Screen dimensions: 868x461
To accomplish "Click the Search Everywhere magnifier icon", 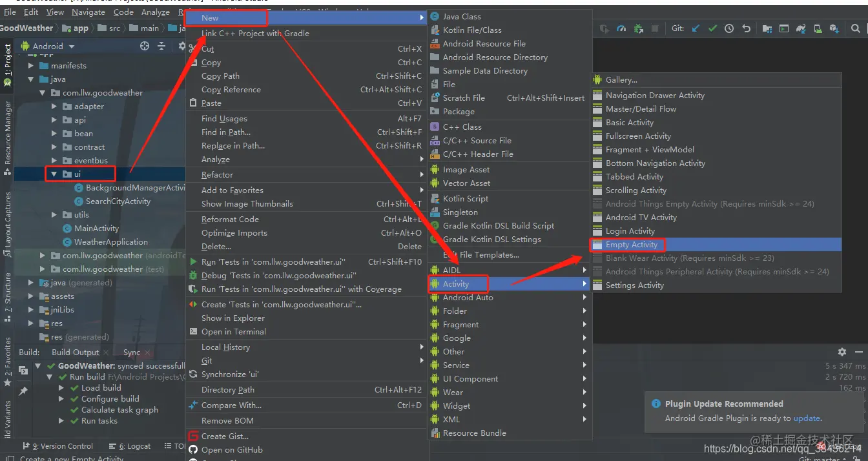I will tap(856, 28).
